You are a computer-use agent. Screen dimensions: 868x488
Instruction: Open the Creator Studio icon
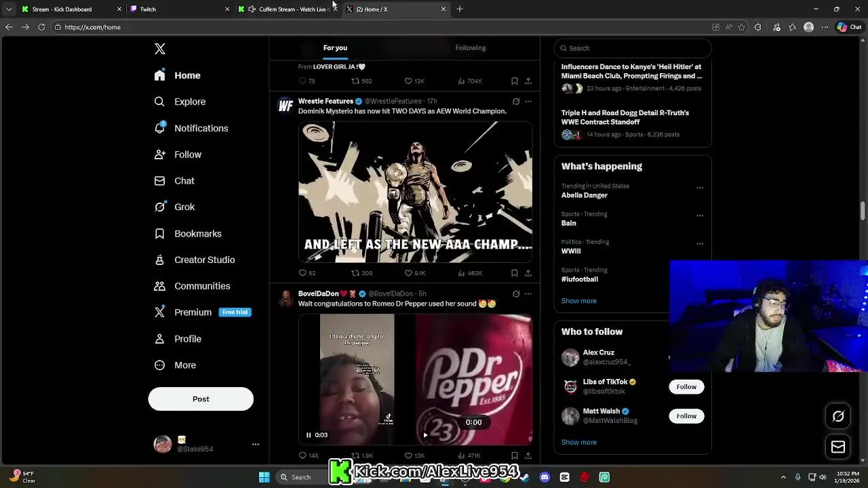pyautogui.click(x=159, y=260)
